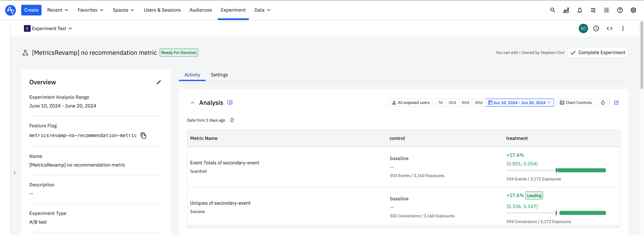Click the code brackets icon

coord(610,29)
